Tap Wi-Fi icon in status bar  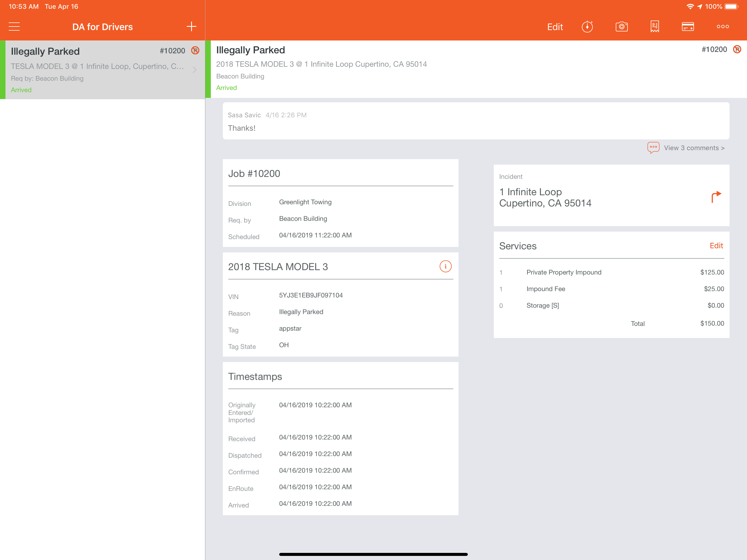click(x=690, y=6)
